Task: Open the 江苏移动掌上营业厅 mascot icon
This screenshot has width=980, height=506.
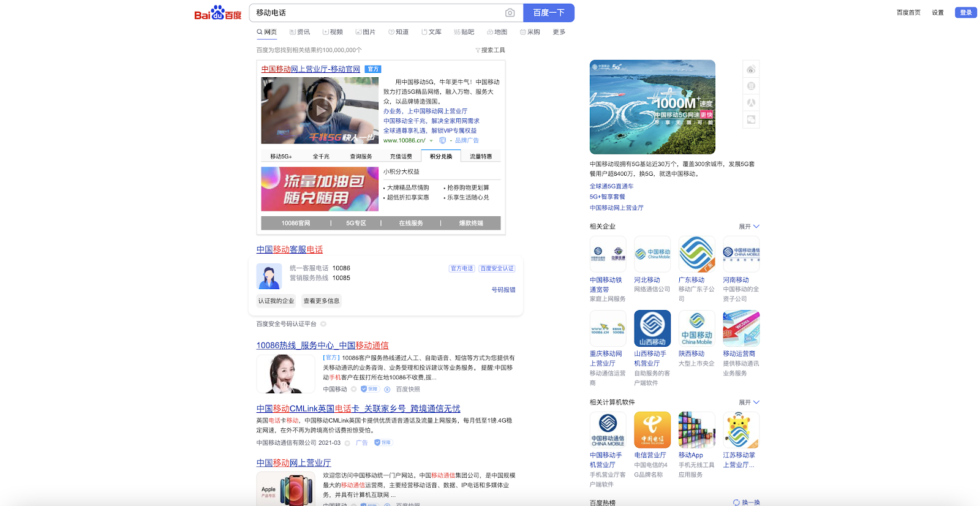Action: pos(741,430)
